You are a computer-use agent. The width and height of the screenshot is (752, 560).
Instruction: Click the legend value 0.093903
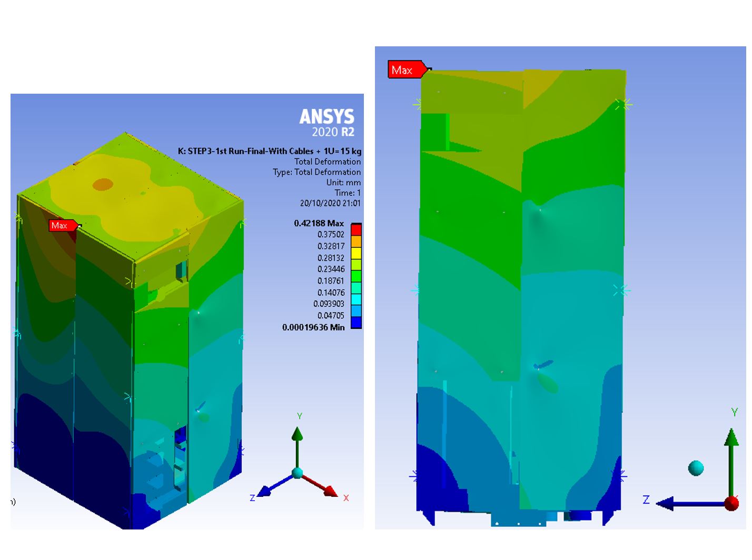(x=329, y=304)
